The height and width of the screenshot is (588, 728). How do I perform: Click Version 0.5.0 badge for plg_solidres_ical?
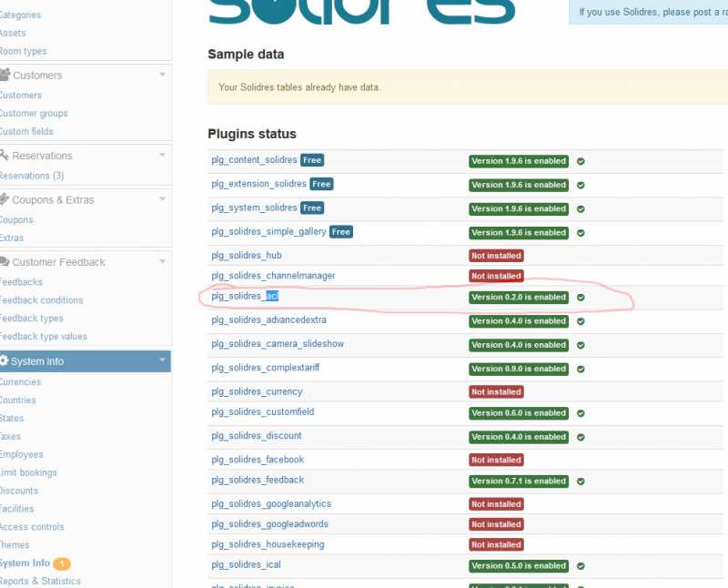point(519,566)
